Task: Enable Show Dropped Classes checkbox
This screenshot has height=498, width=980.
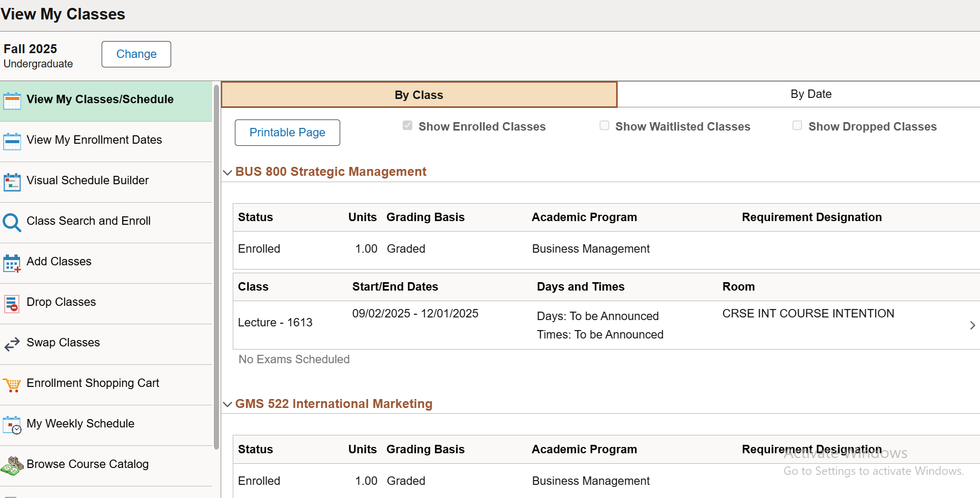Action: 797,126
